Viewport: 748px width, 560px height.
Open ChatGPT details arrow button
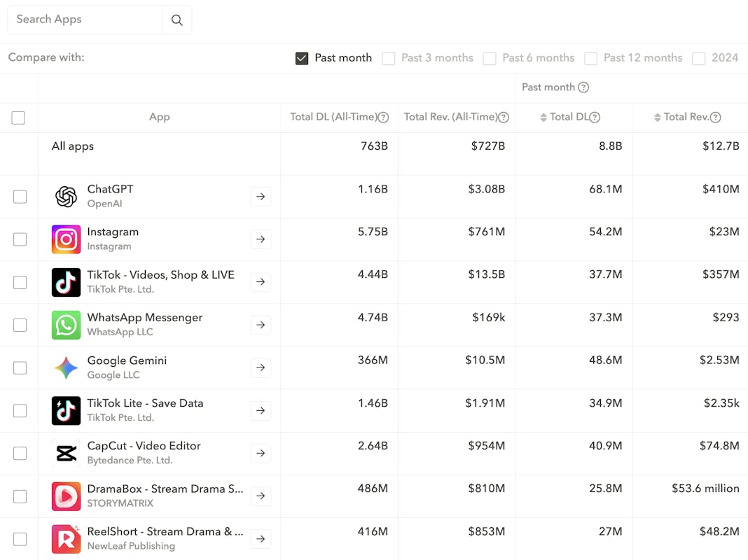click(261, 197)
